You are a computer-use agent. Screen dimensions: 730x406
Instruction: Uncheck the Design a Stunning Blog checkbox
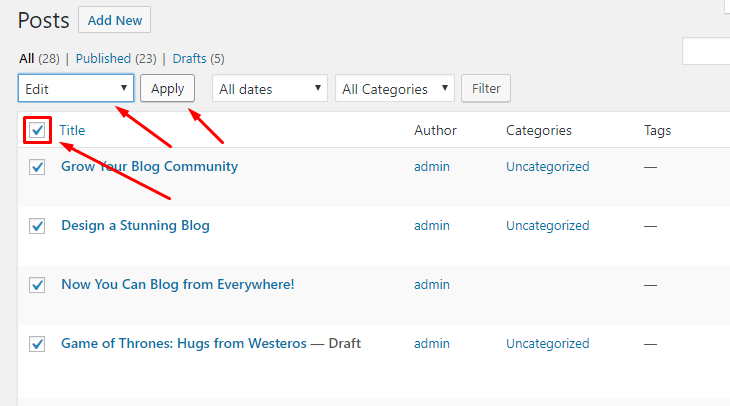37,226
